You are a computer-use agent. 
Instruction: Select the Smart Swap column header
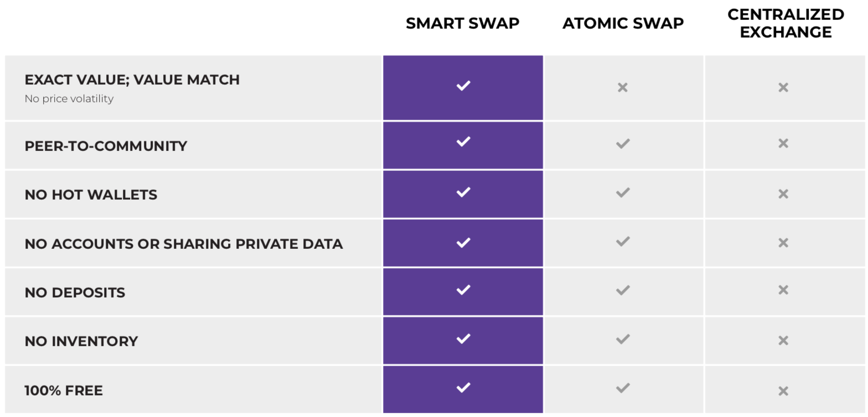coord(462,23)
